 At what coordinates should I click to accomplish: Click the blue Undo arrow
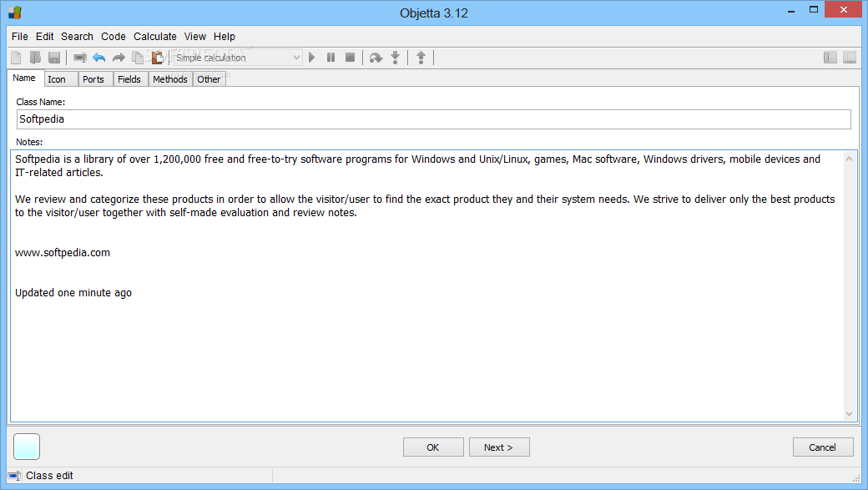pyautogui.click(x=99, y=58)
